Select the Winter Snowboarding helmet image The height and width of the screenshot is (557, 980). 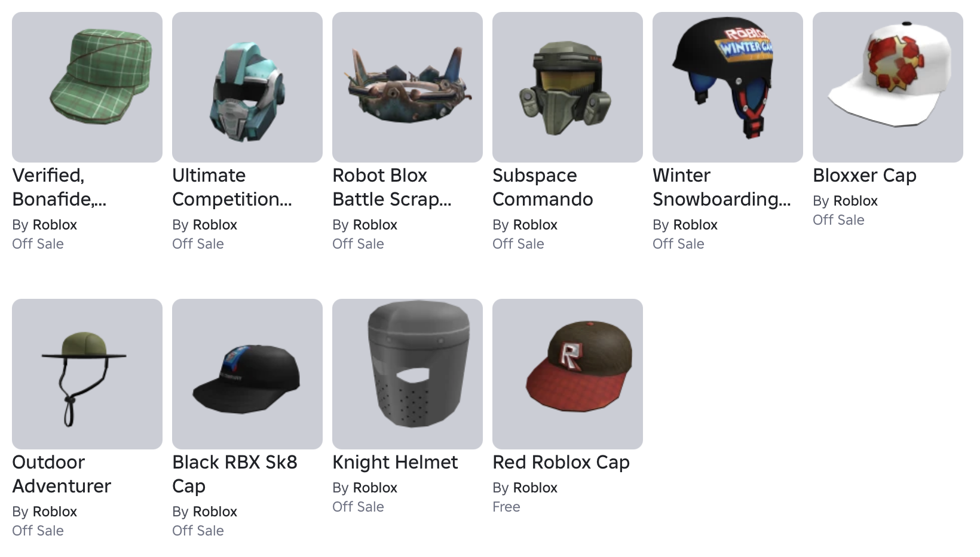click(x=728, y=87)
